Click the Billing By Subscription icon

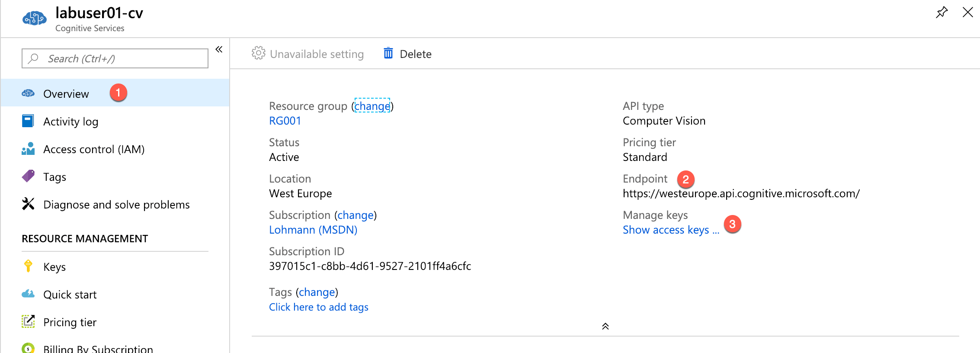(28, 348)
